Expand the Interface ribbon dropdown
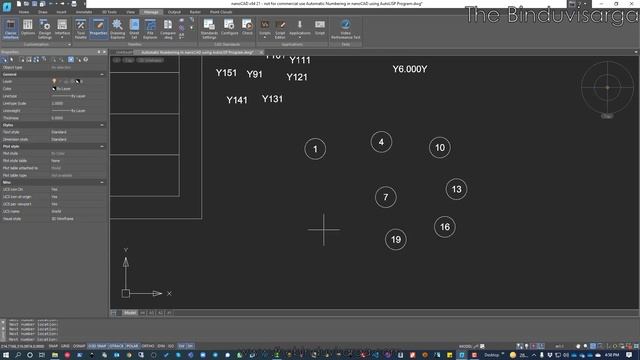The image size is (640, 360). point(62,29)
